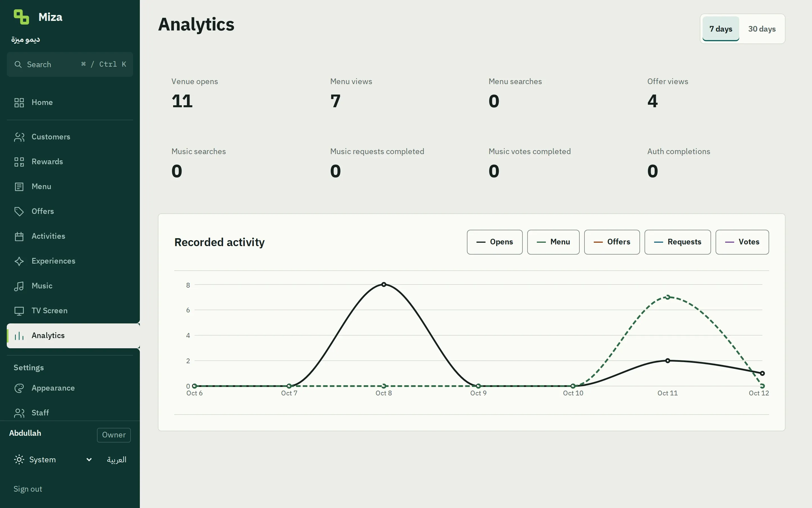The width and height of the screenshot is (812, 508).
Task: Click the Rewards squares icon
Action: click(x=19, y=162)
